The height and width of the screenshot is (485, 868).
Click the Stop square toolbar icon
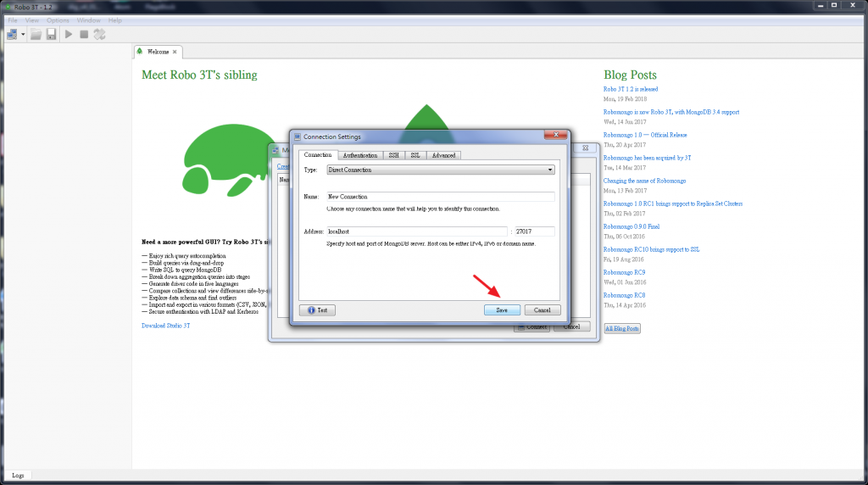pyautogui.click(x=84, y=34)
